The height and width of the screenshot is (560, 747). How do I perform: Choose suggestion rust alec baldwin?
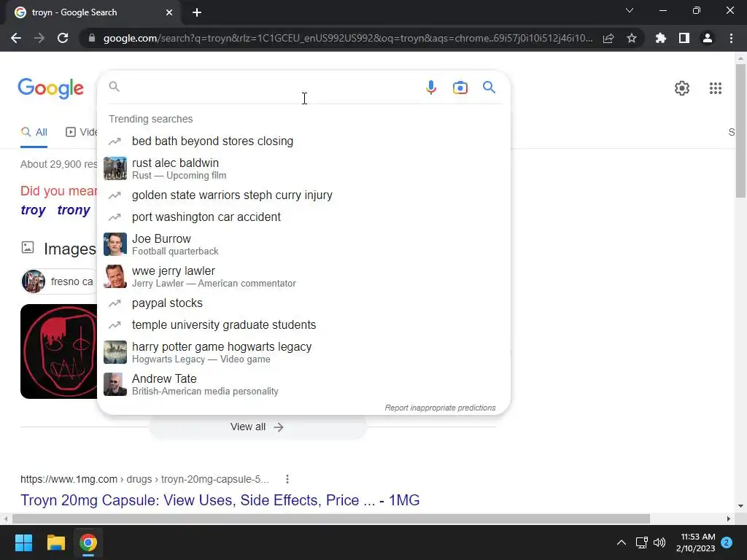point(303,168)
